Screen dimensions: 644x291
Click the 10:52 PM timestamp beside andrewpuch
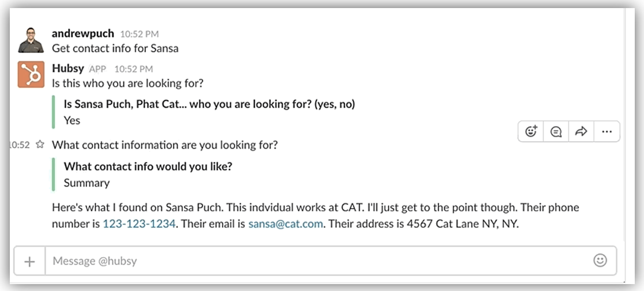click(139, 35)
